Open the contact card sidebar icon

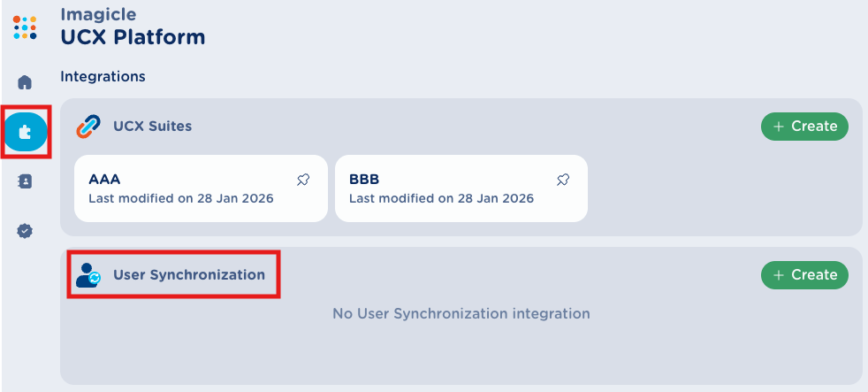coord(25,181)
